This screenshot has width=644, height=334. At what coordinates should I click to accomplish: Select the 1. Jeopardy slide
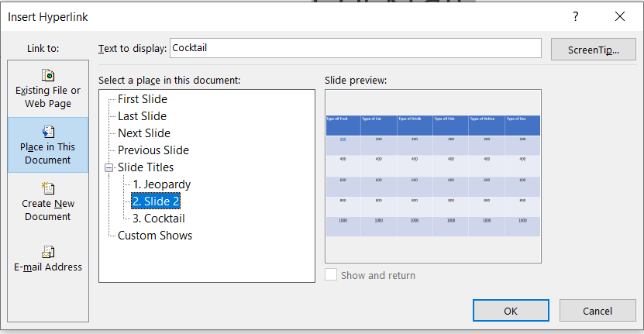coord(161,184)
